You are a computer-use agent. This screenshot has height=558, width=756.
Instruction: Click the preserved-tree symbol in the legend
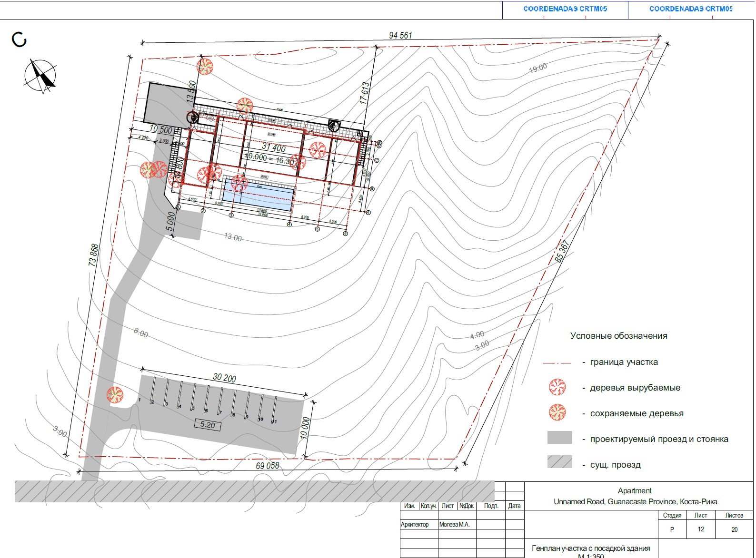(557, 412)
